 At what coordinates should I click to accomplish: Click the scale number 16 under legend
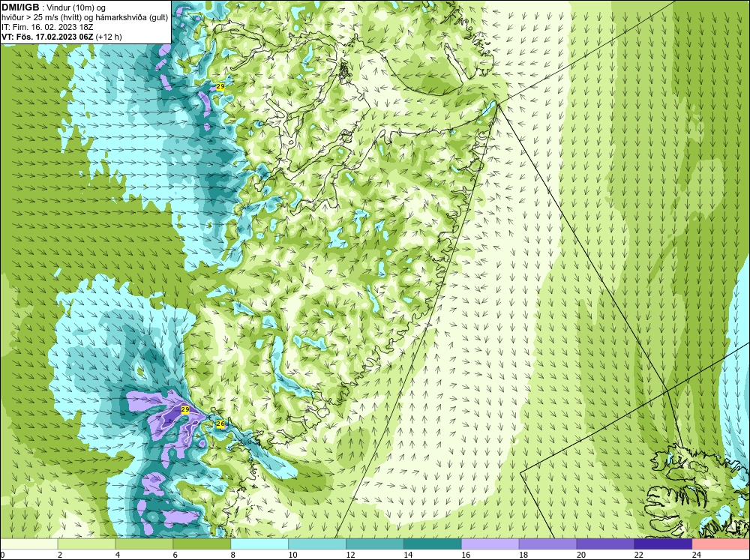point(465,555)
